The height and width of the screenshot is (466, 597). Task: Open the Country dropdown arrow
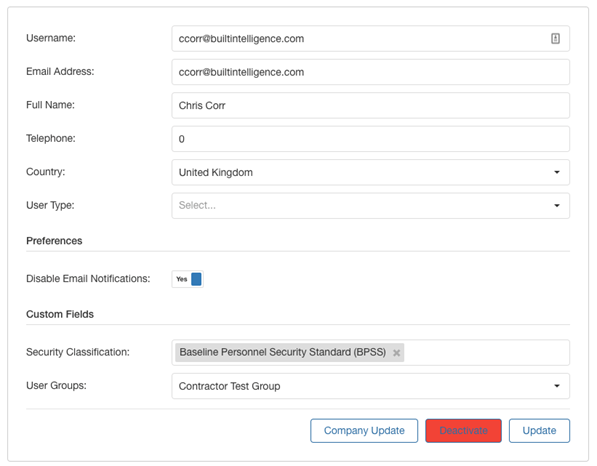tap(557, 172)
